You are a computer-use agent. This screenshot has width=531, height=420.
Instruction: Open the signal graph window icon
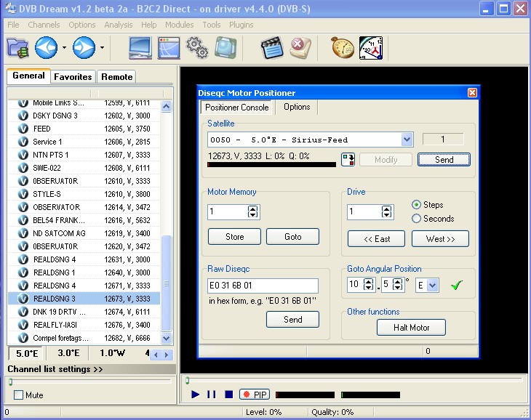pos(169,48)
